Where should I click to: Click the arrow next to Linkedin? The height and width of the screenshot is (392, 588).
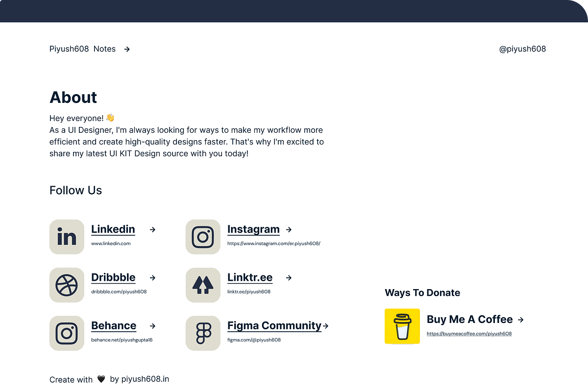tap(152, 229)
